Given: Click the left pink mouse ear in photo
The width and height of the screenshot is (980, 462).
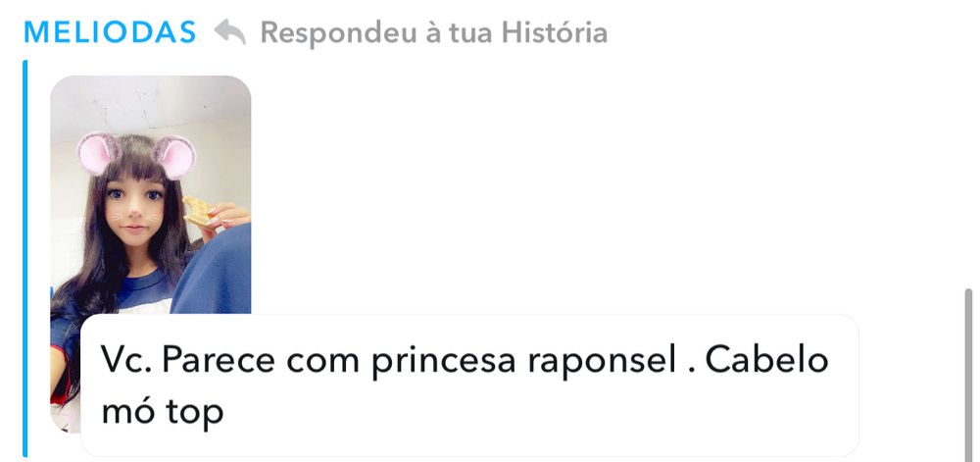Looking at the screenshot, I should [x=97, y=154].
